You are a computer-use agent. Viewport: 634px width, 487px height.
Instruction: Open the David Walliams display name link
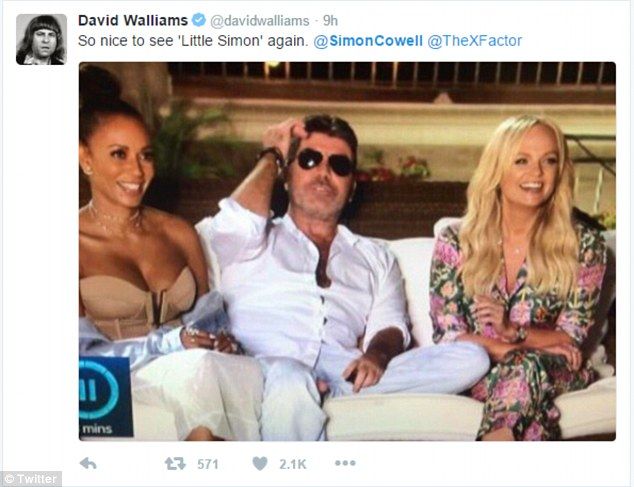click(133, 20)
